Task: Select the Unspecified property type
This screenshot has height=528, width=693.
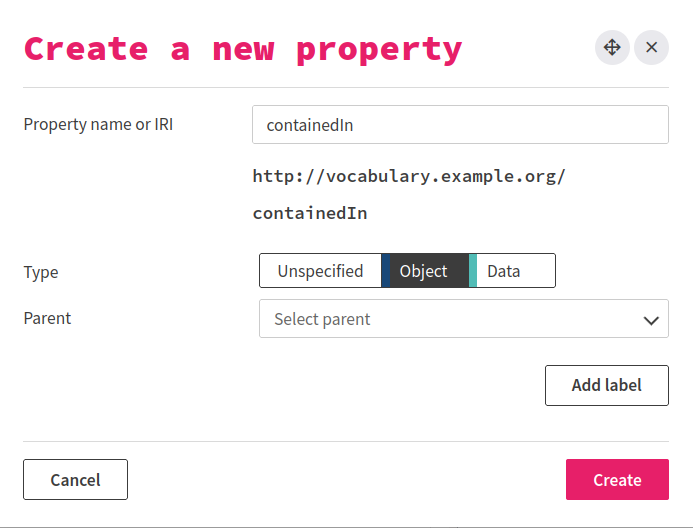Action: [x=320, y=271]
